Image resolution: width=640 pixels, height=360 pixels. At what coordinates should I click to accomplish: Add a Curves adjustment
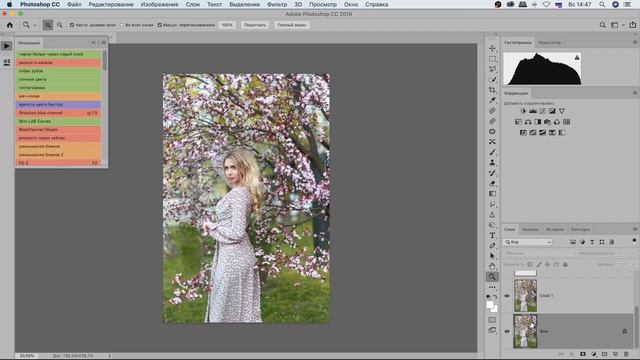point(542,111)
